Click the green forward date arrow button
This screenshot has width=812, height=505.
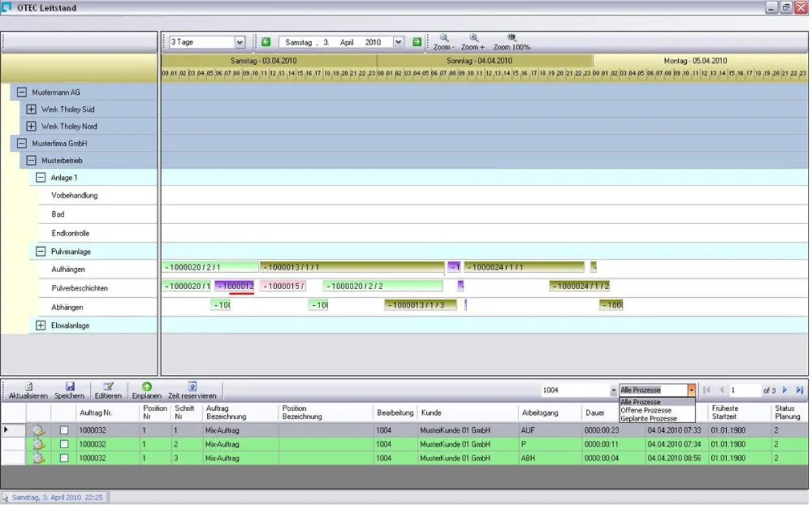pos(415,41)
